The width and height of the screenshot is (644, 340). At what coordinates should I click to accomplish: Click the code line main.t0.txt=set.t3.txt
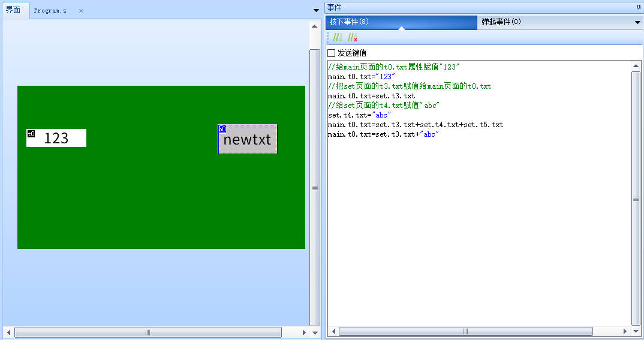[372, 96]
